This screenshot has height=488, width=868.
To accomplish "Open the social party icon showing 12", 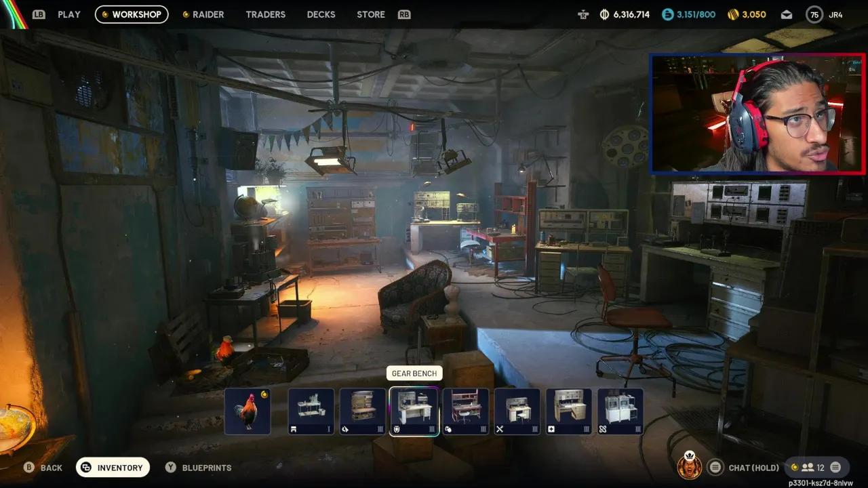I will pos(808,468).
